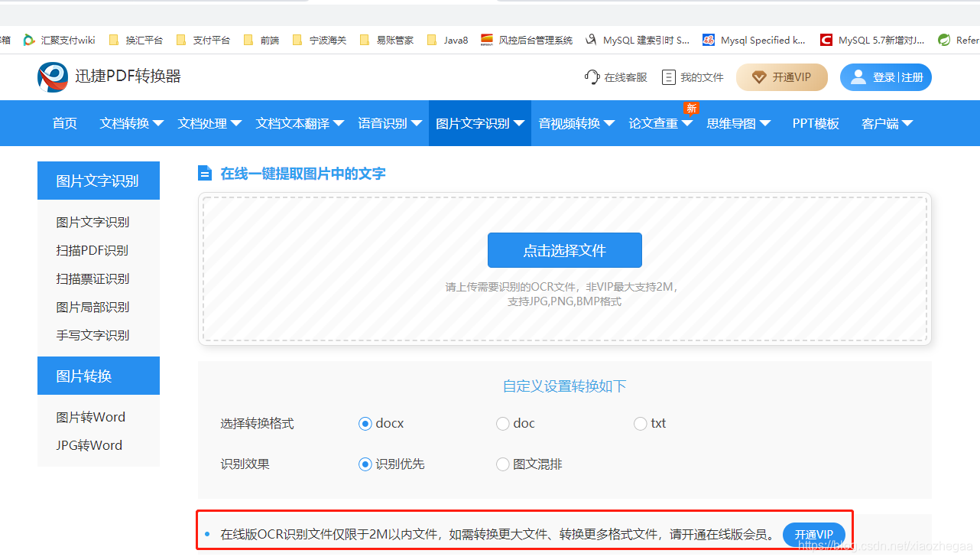The image size is (980, 560).
Task: Click the 登录|注册 button
Action: [x=886, y=77]
